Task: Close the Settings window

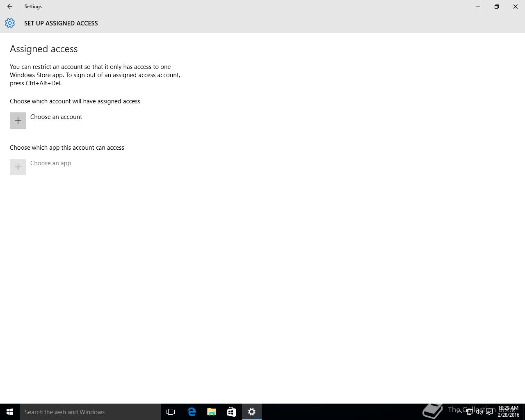Action: 516,7
